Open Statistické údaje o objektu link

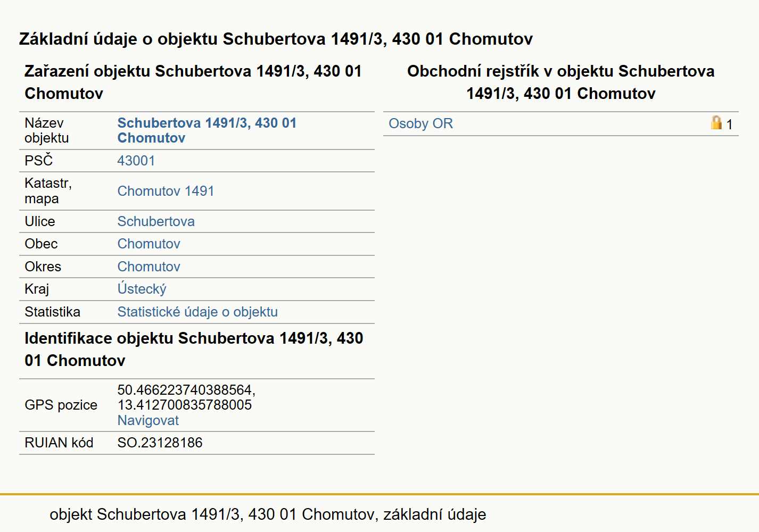(x=197, y=312)
